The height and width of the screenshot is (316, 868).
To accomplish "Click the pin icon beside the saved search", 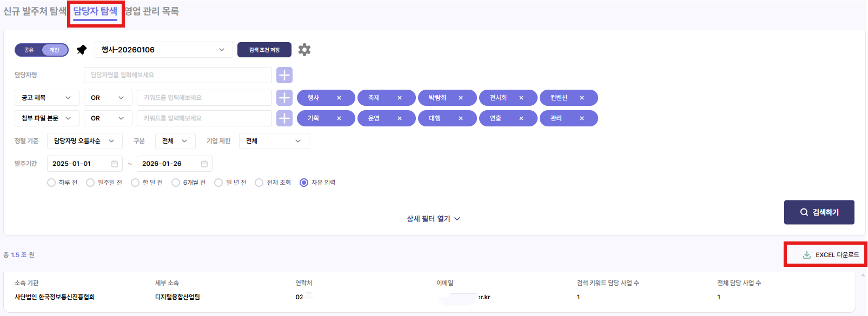I will click(82, 50).
